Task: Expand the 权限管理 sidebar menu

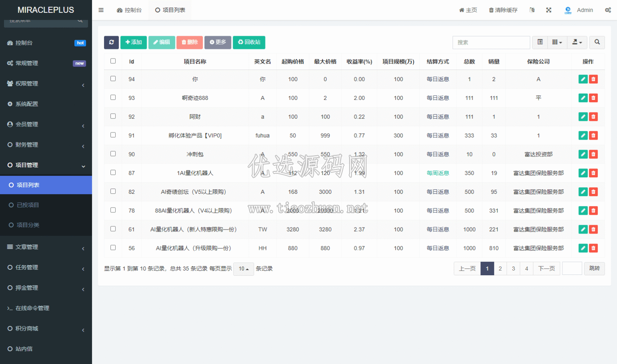Action: point(46,83)
